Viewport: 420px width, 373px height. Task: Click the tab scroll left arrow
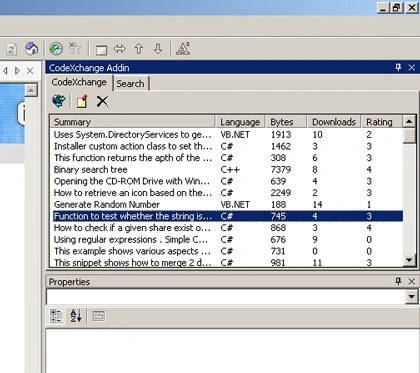click(5, 71)
